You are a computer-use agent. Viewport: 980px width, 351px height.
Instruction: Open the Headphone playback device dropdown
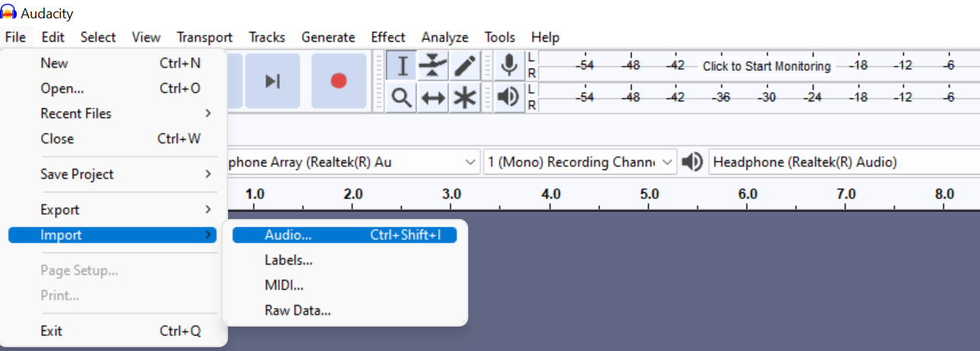pos(843,162)
